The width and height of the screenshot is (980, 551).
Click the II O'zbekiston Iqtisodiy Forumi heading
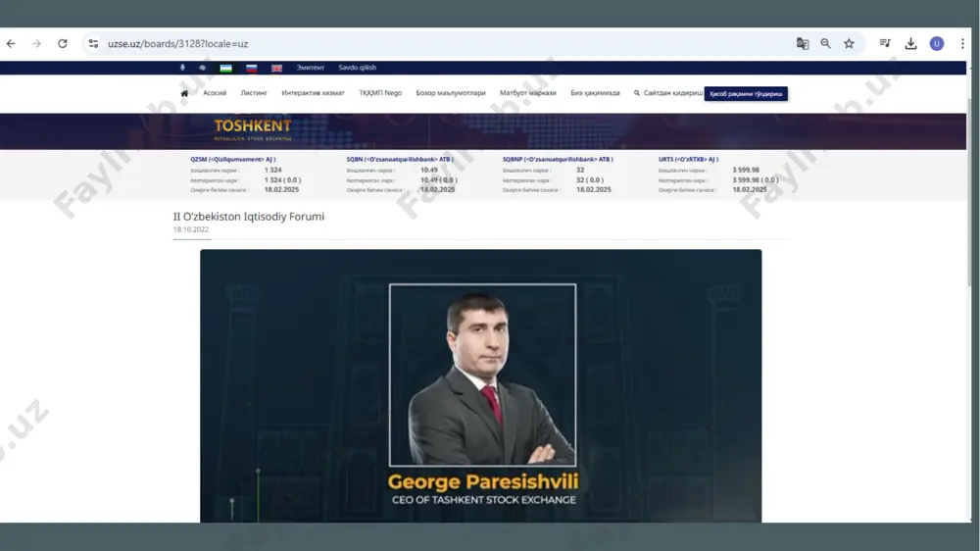point(249,217)
